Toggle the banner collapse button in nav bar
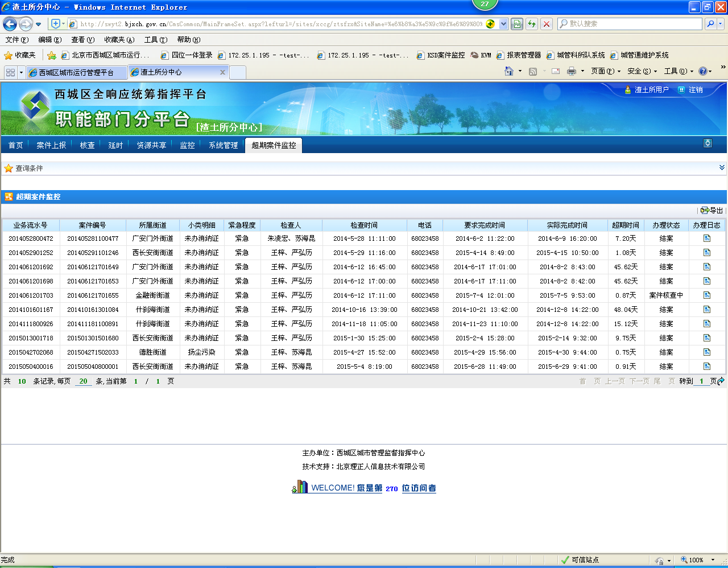This screenshot has height=568, width=728. (x=708, y=143)
